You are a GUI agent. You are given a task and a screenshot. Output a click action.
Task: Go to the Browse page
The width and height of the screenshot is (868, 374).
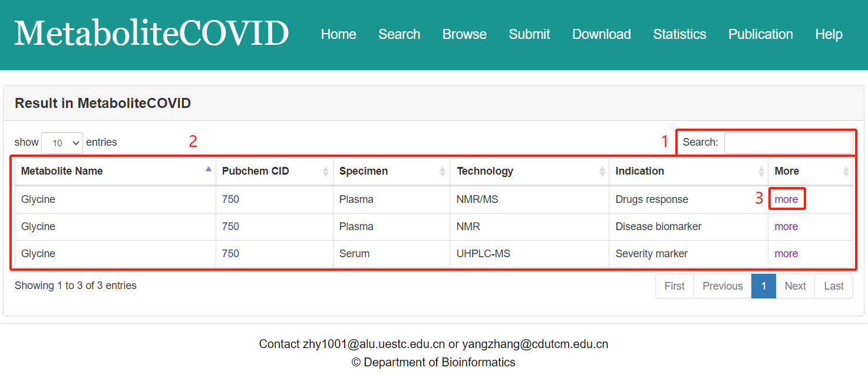[464, 34]
